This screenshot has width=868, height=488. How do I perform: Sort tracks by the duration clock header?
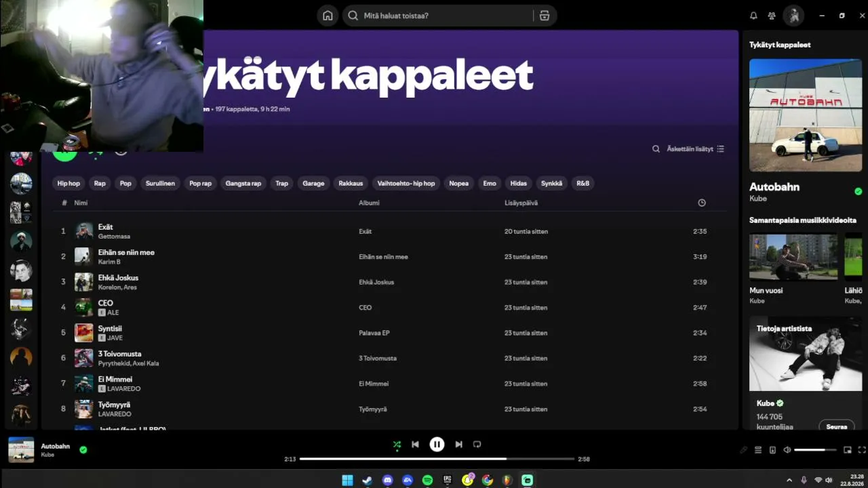[702, 203]
